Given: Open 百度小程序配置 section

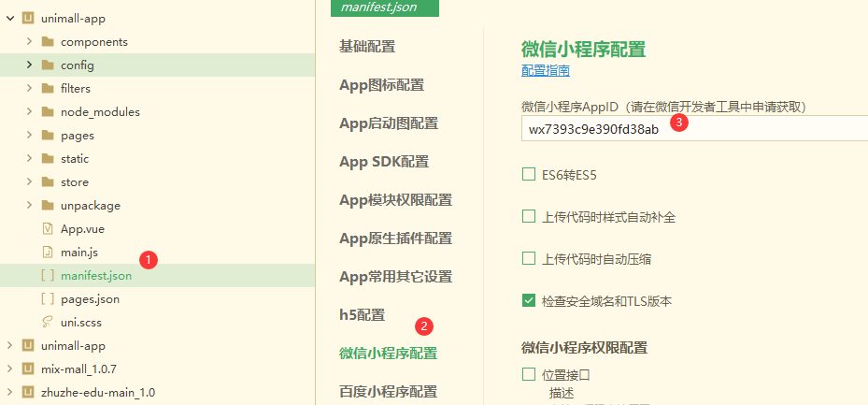Looking at the screenshot, I should 388,392.
